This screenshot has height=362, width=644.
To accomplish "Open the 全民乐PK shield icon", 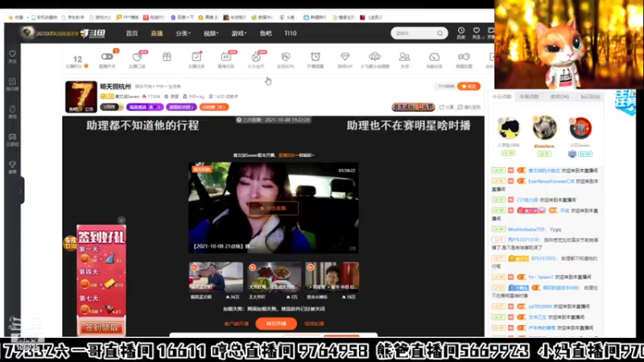I will click(286, 60).
